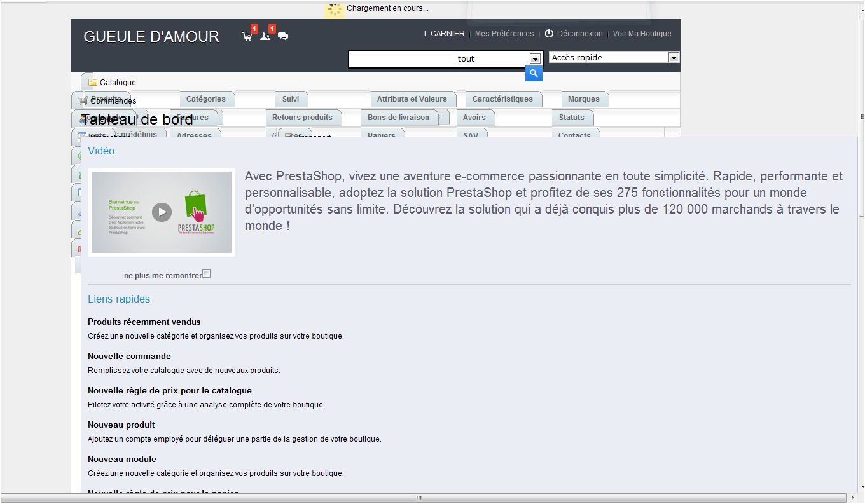Go to the 'Retours produits' sub-tab
This screenshot has height=504, width=865.
(x=302, y=118)
